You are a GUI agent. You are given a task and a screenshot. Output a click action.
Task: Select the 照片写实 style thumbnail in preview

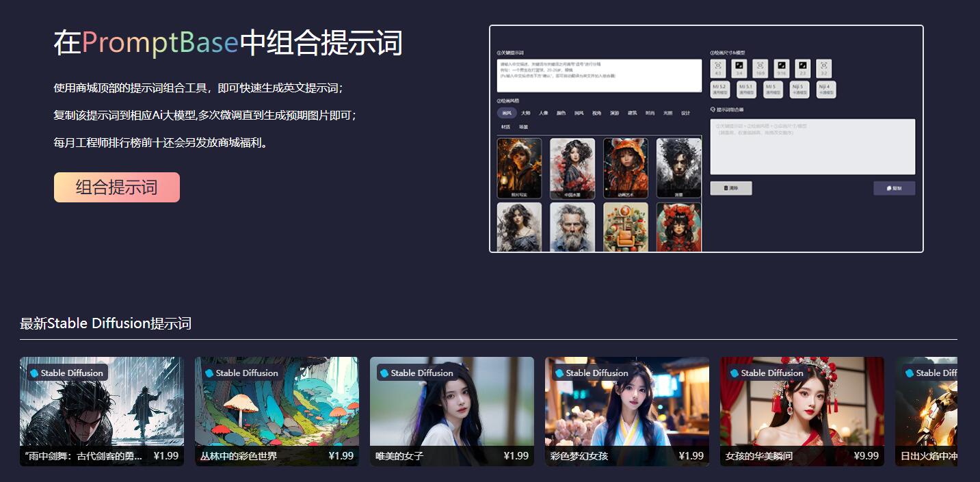[x=520, y=168]
